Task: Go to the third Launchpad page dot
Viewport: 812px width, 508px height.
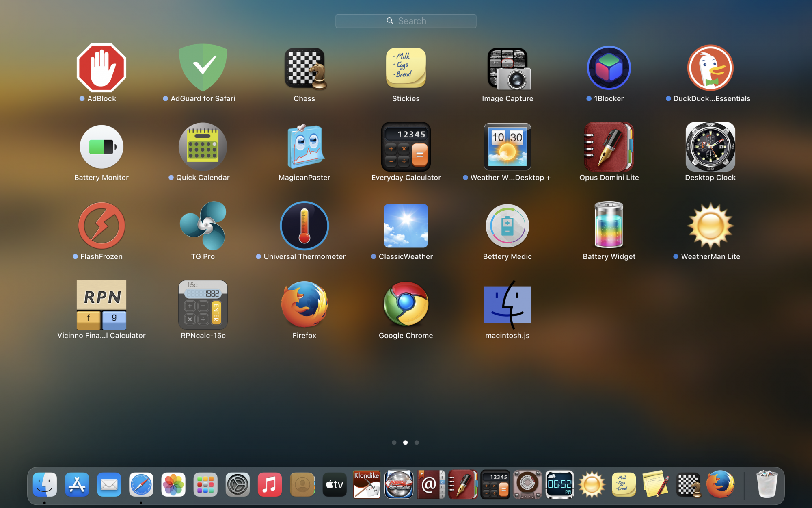Action: click(x=417, y=443)
